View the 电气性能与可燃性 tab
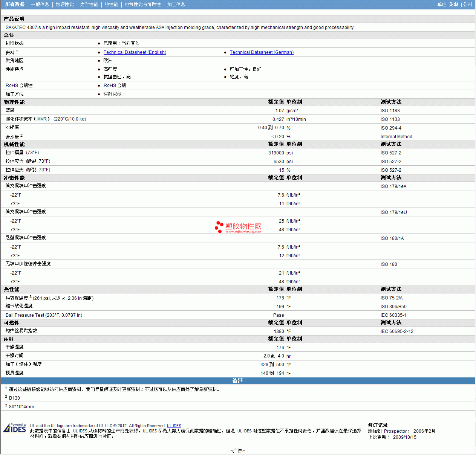Viewport: 476px width, 455px height. click(x=142, y=5)
